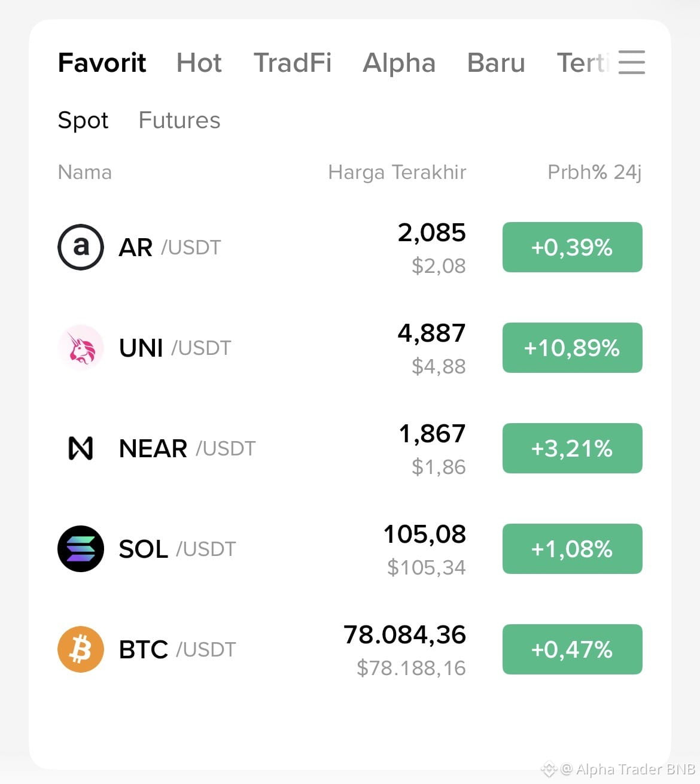Open BTC/USDT trading pair
Screen dimensions: 700x784
[350, 649]
